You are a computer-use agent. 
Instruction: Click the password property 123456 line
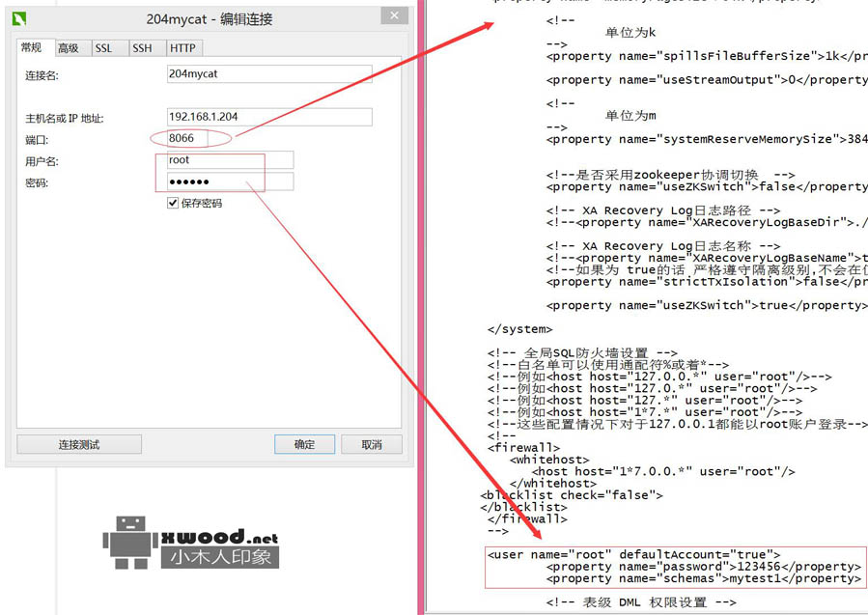coord(703,567)
